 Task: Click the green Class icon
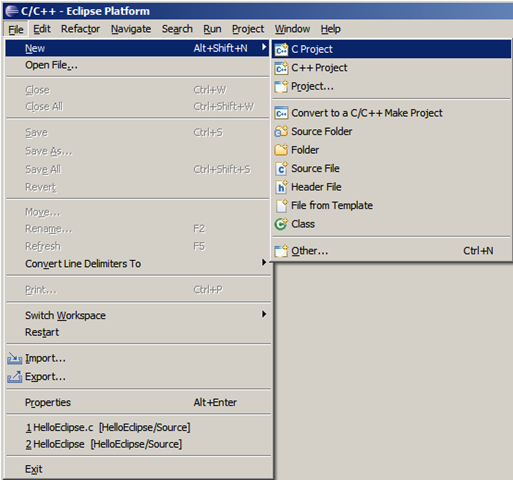281,224
